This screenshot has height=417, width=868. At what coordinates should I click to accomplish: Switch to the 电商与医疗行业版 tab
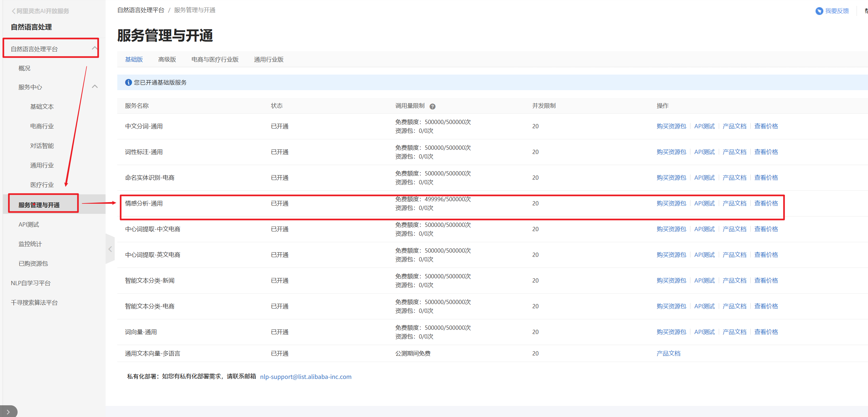click(215, 60)
